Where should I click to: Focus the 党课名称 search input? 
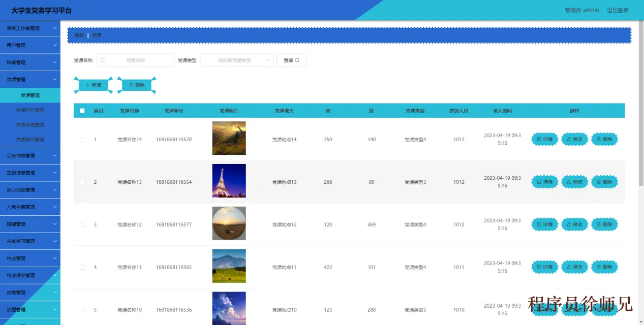tap(135, 60)
